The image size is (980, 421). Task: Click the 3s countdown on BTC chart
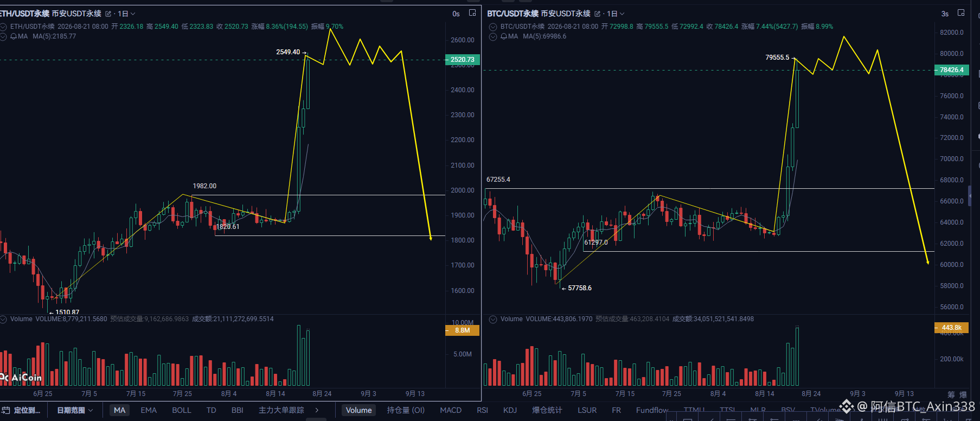coord(945,14)
